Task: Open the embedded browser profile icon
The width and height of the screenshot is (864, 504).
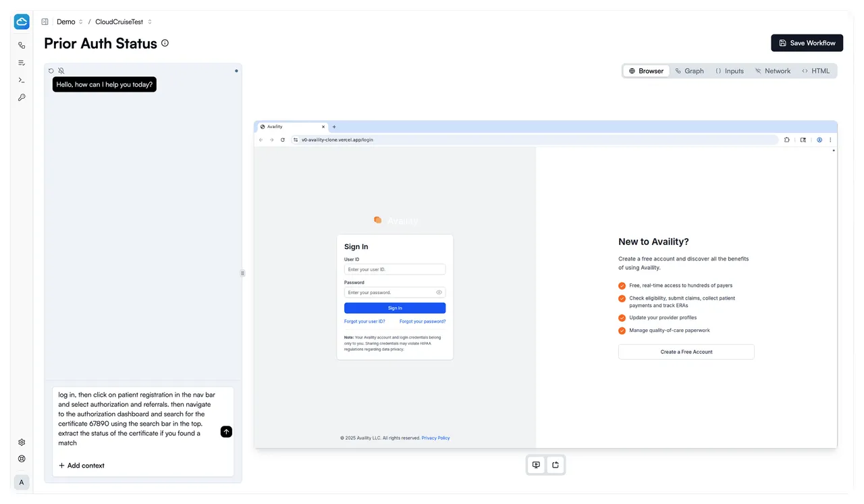Action: pos(819,140)
